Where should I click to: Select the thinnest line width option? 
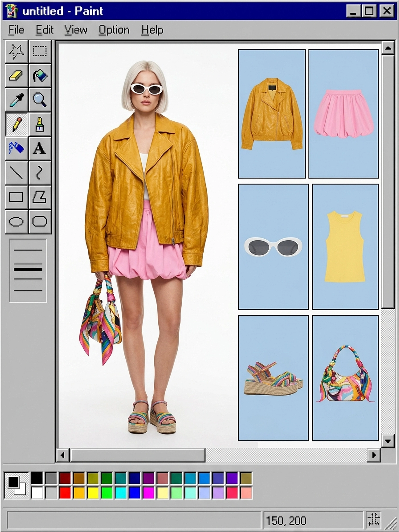[28, 250]
